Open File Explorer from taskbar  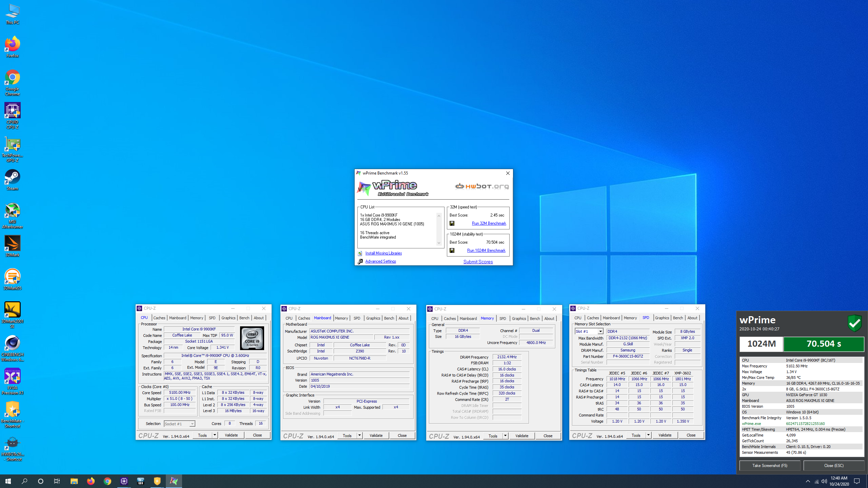click(x=74, y=481)
